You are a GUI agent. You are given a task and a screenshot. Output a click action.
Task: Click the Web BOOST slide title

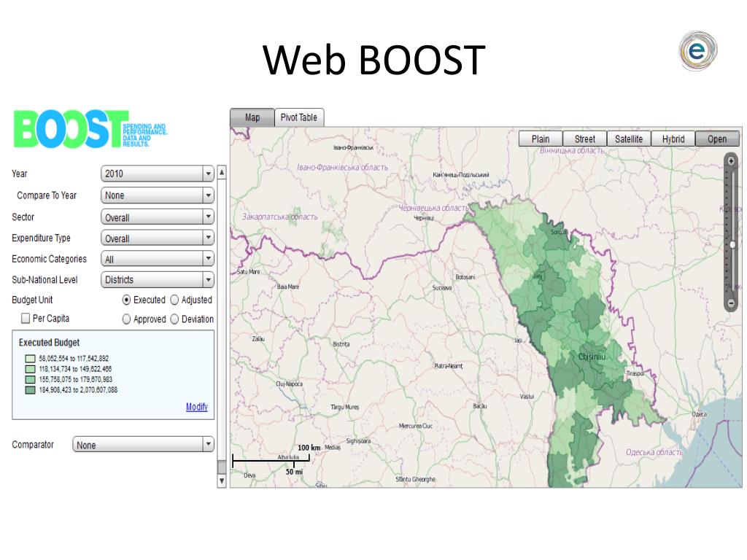click(374, 60)
